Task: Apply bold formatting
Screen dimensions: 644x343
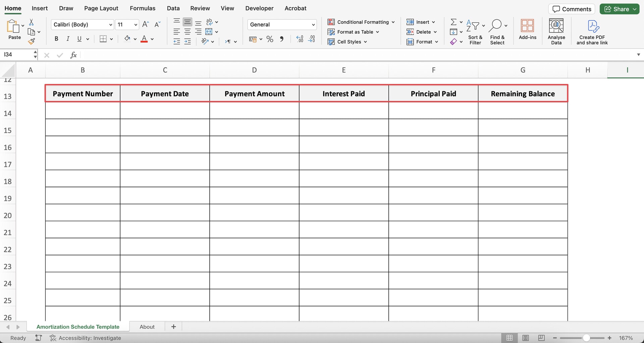Action: coord(56,39)
